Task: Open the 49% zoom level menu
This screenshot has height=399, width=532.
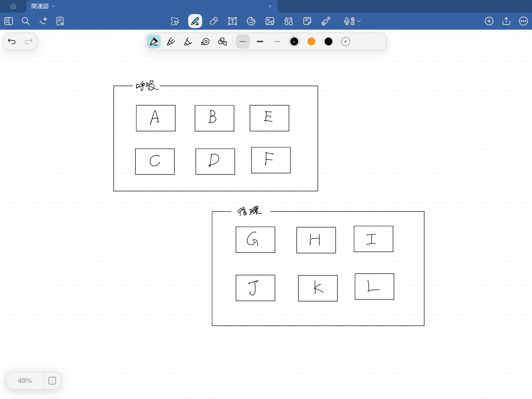Action: (25, 380)
